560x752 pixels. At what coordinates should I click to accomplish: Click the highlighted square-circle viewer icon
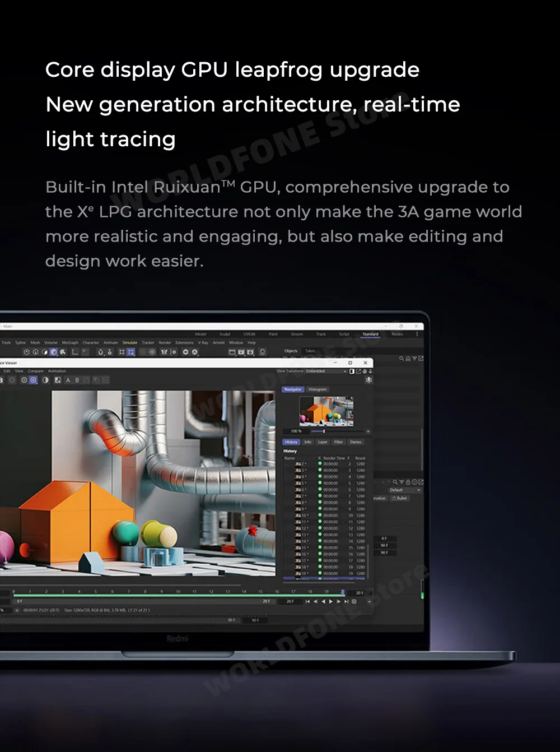tap(34, 380)
